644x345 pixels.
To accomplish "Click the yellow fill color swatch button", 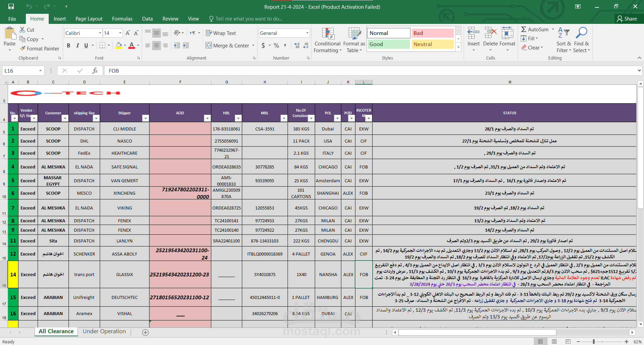I will coord(119,45).
